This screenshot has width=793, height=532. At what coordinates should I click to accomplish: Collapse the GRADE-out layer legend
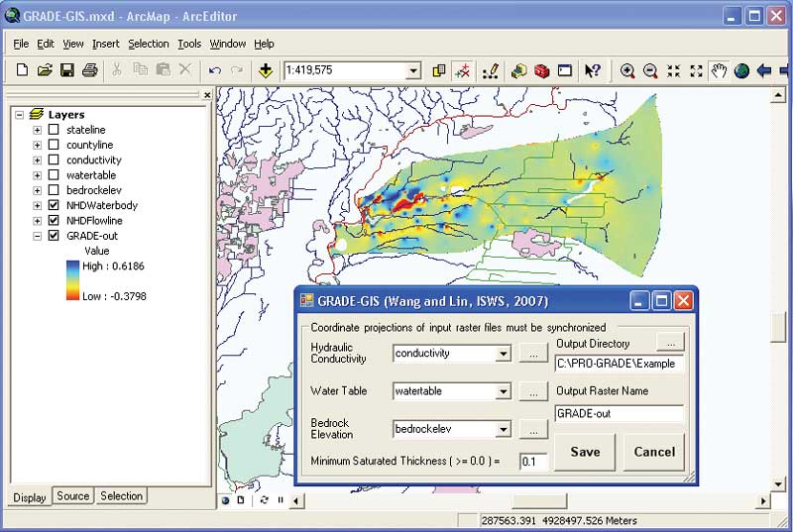pyautogui.click(x=37, y=236)
